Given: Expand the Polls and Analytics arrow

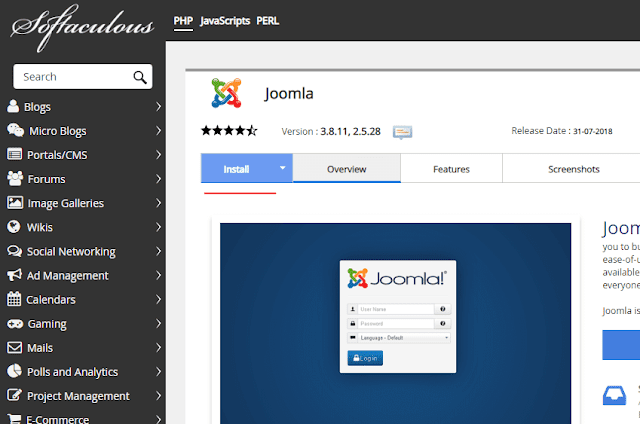Looking at the screenshot, I should click(x=159, y=371).
